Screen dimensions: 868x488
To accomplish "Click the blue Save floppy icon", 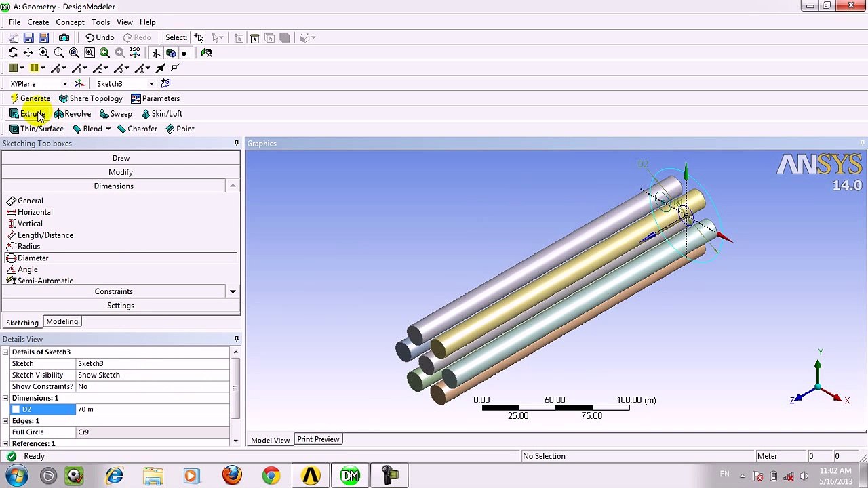I will 28,38.
